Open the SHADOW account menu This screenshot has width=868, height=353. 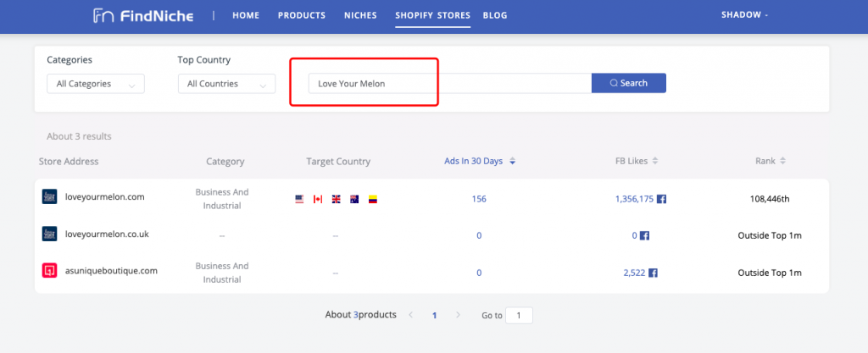(744, 15)
